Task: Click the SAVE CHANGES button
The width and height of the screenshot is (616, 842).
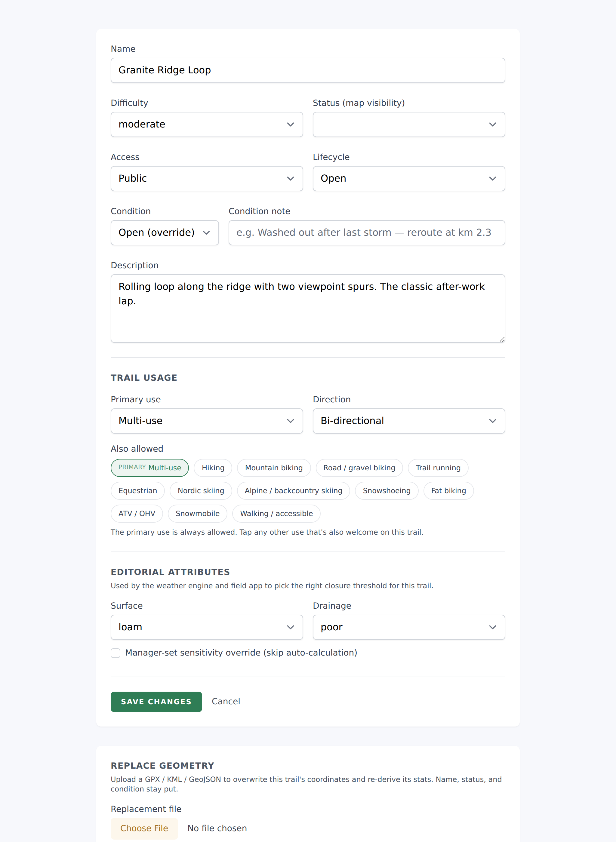Action: click(156, 702)
